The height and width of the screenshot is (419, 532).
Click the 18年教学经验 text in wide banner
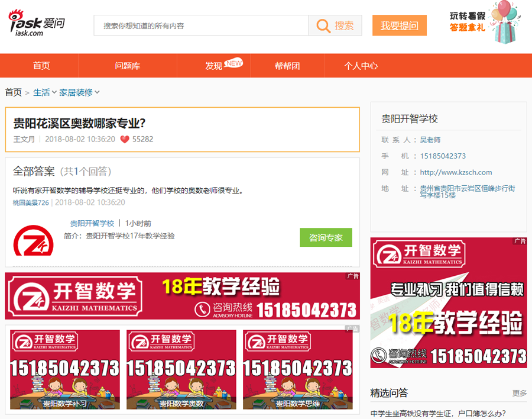(221, 286)
